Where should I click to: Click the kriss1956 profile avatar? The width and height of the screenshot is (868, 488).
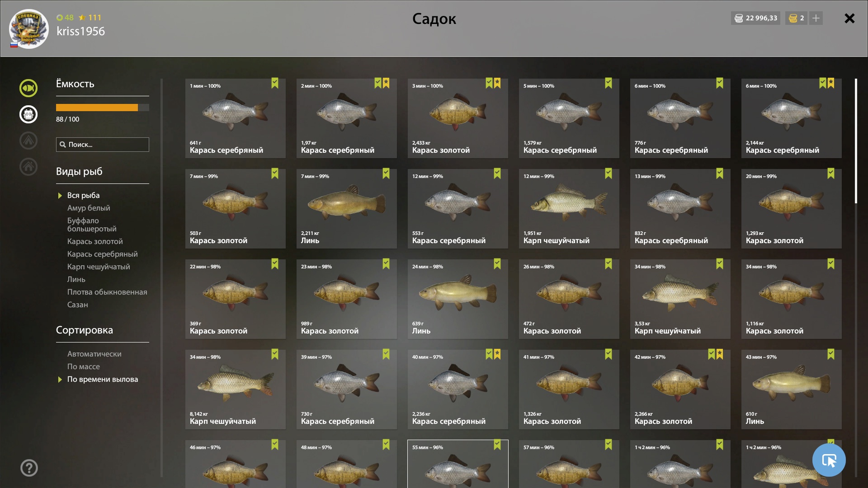29,29
